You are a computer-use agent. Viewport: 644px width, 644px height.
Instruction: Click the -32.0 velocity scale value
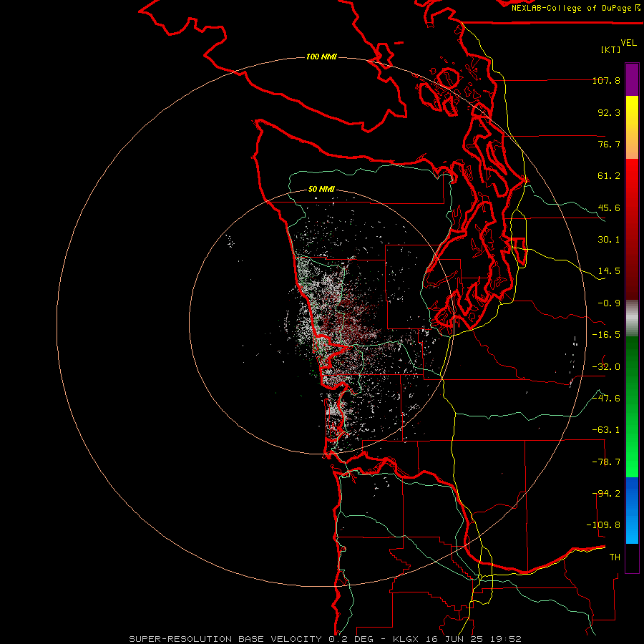coord(606,367)
